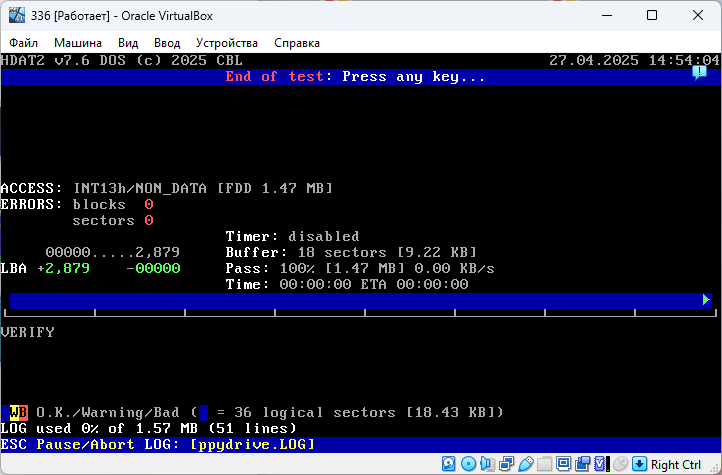The image size is (722, 475).
Task: Click the display settings status icon
Action: pos(563,464)
